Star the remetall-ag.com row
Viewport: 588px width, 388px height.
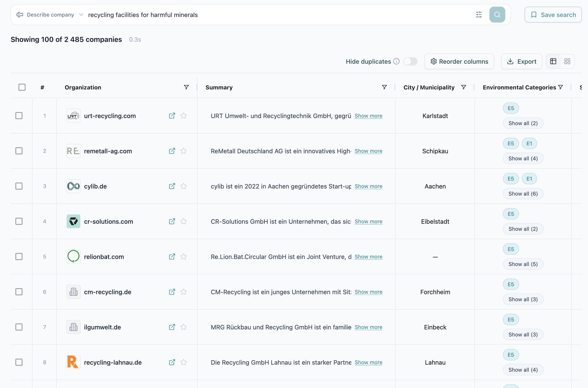coord(183,151)
